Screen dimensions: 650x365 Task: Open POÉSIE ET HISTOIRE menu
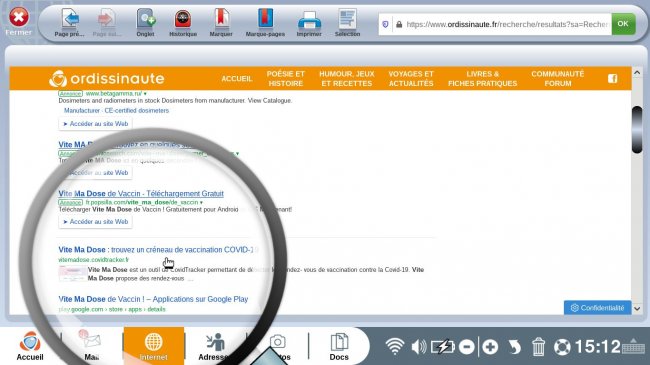(x=286, y=78)
